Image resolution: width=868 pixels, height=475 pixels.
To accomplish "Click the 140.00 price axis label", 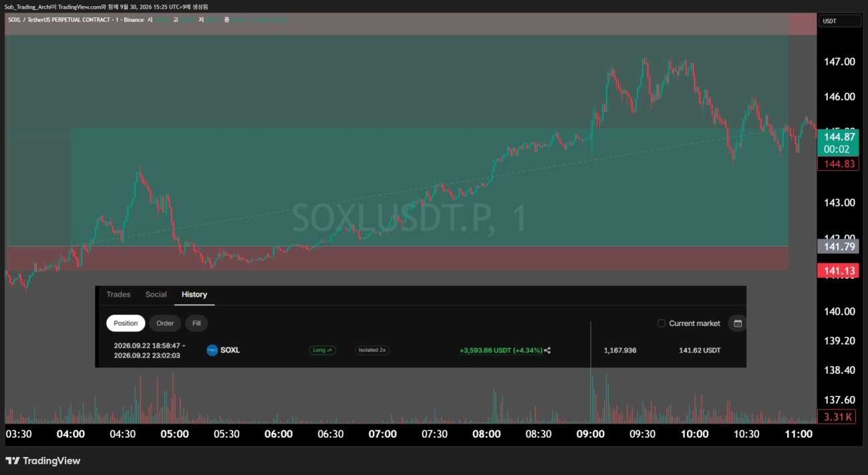I will 839,311.
